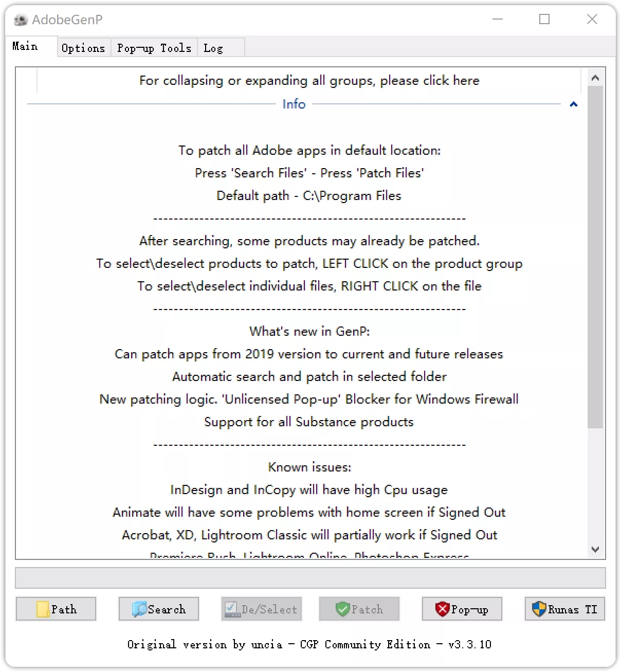Click the green patch icon on the Patch button

tap(343, 609)
